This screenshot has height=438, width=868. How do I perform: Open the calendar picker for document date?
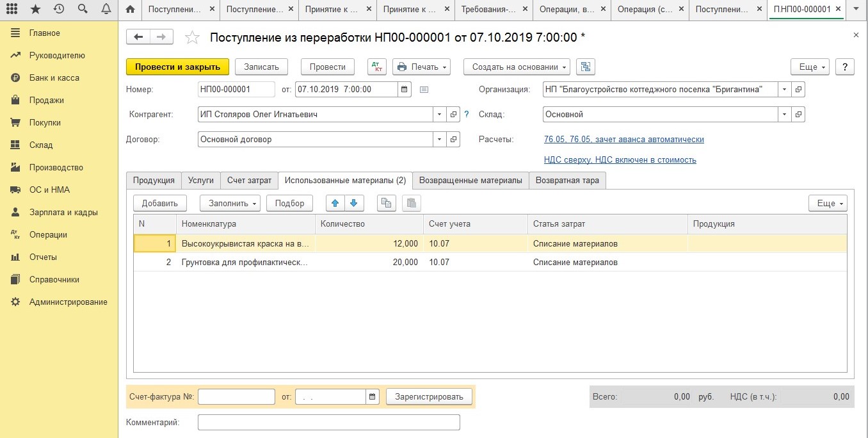[405, 90]
